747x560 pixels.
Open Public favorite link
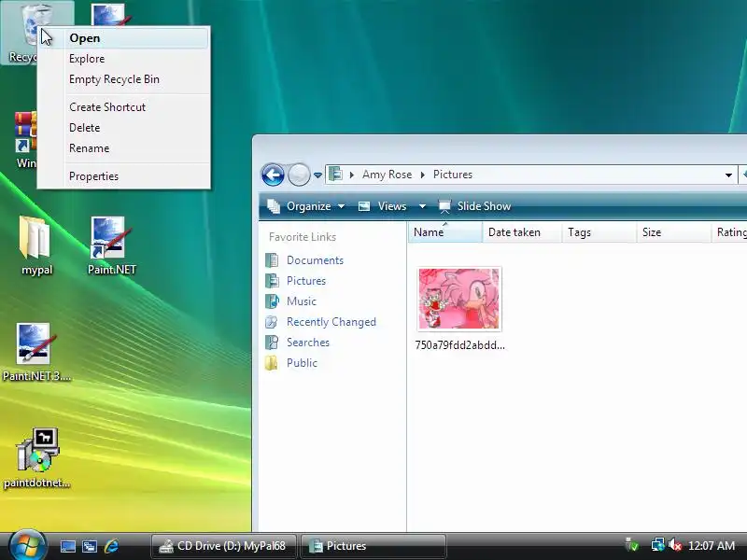pos(302,363)
